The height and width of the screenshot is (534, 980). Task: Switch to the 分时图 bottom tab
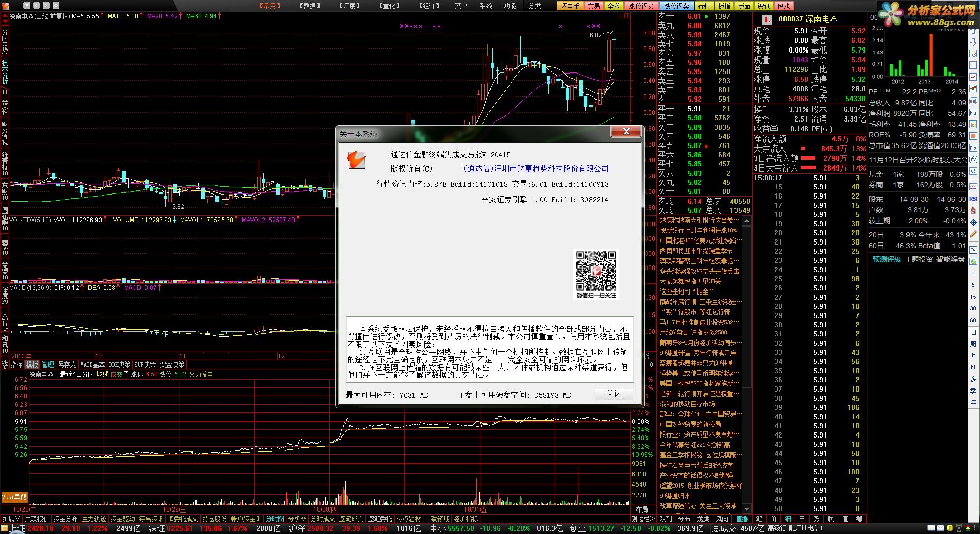click(275, 519)
